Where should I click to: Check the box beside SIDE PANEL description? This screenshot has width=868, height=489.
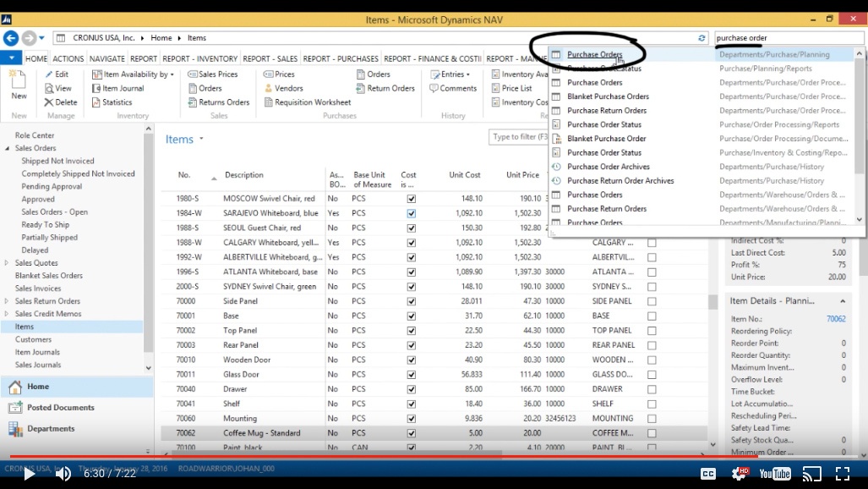(652, 301)
